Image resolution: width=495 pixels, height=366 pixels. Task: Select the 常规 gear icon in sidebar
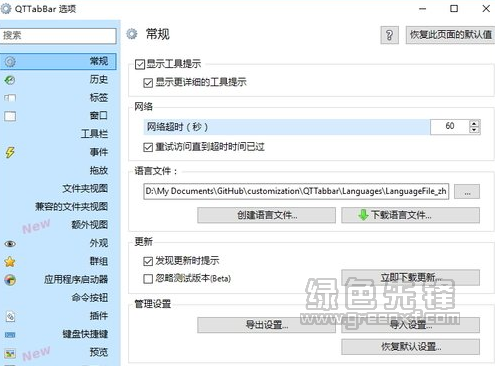10,62
